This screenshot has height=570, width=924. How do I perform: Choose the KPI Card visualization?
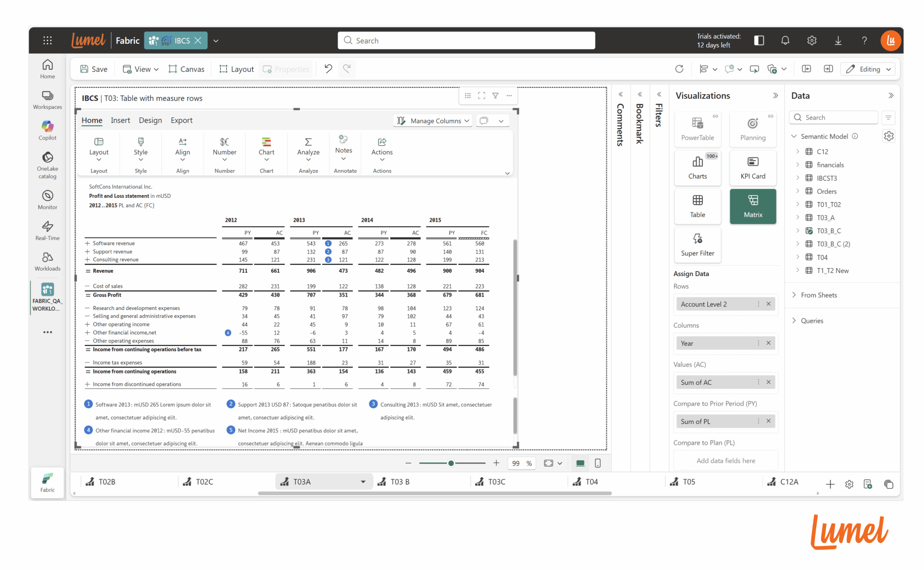pyautogui.click(x=752, y=167)
